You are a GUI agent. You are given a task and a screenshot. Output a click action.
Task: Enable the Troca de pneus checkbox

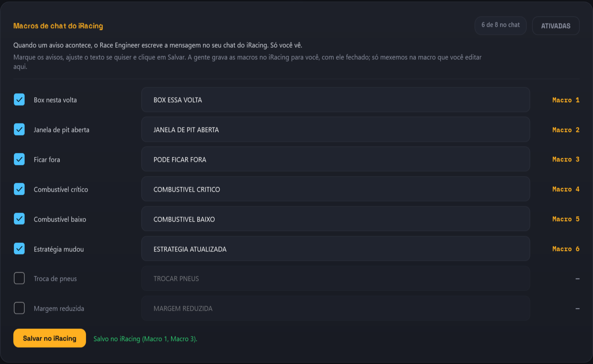(19, 278)
